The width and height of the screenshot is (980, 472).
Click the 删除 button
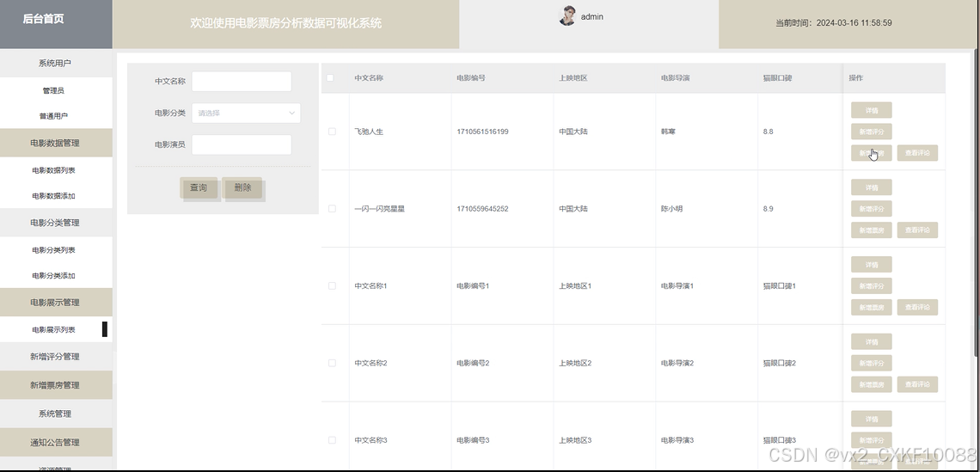coord(242,187)
